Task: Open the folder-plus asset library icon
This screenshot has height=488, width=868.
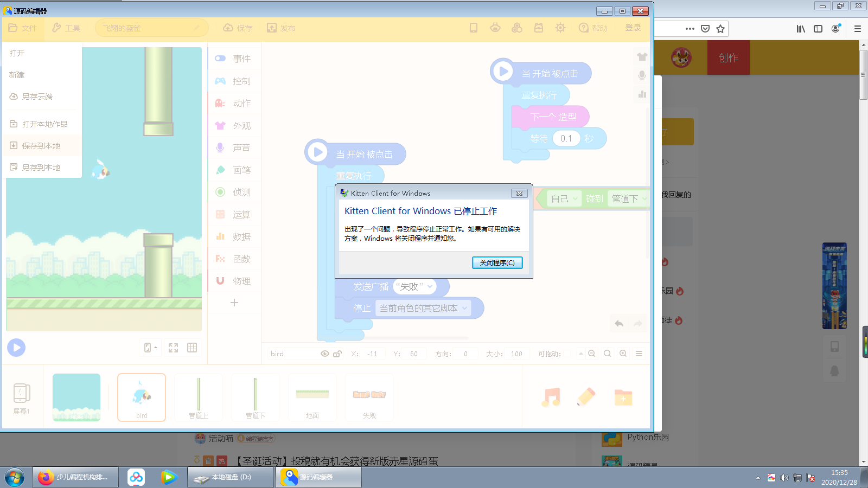Action: (x=623, y=397)
